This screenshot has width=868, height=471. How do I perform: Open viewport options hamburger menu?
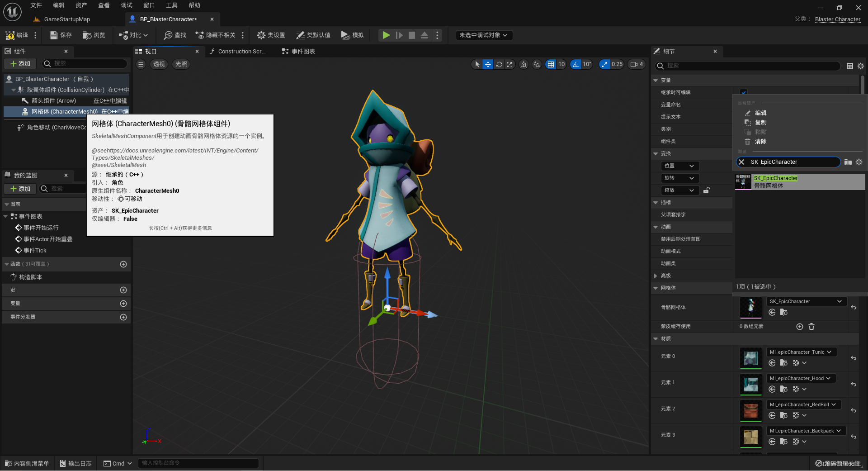tap(141, 64)
